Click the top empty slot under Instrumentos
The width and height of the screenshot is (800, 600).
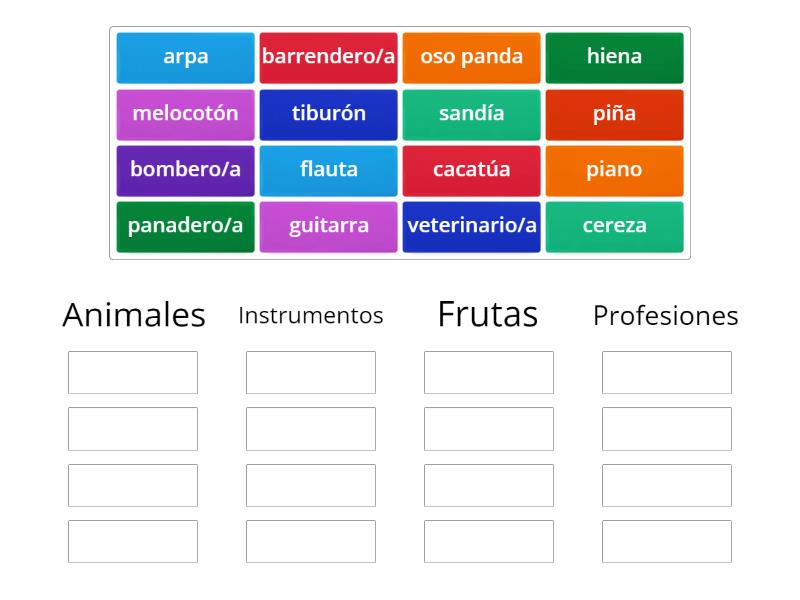click(x=311, y=372)
